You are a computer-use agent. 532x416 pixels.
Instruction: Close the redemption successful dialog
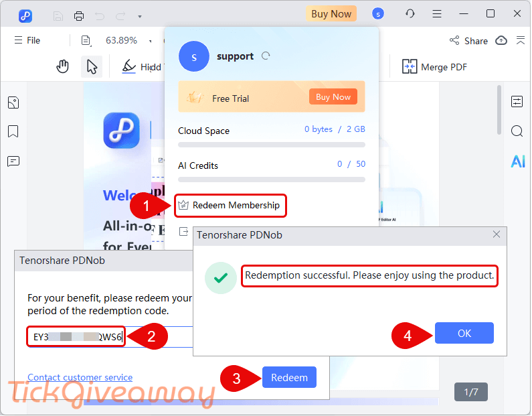[x=497, y=234]
